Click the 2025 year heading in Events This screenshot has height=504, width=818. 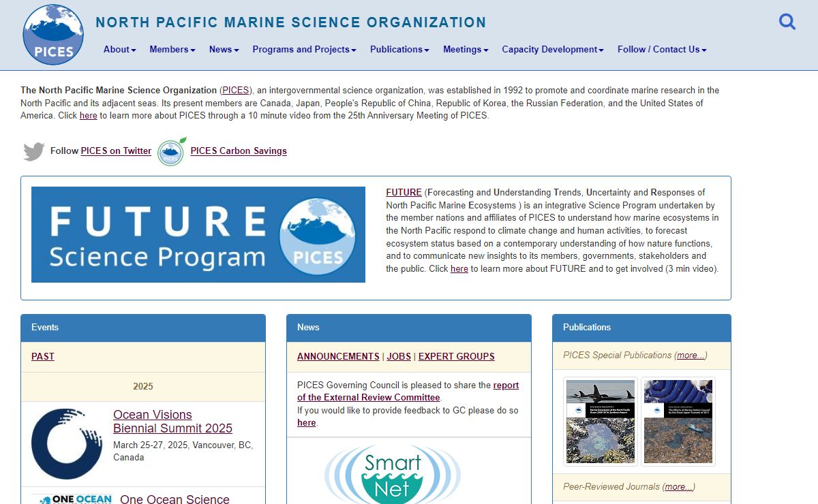coord(143,386)
